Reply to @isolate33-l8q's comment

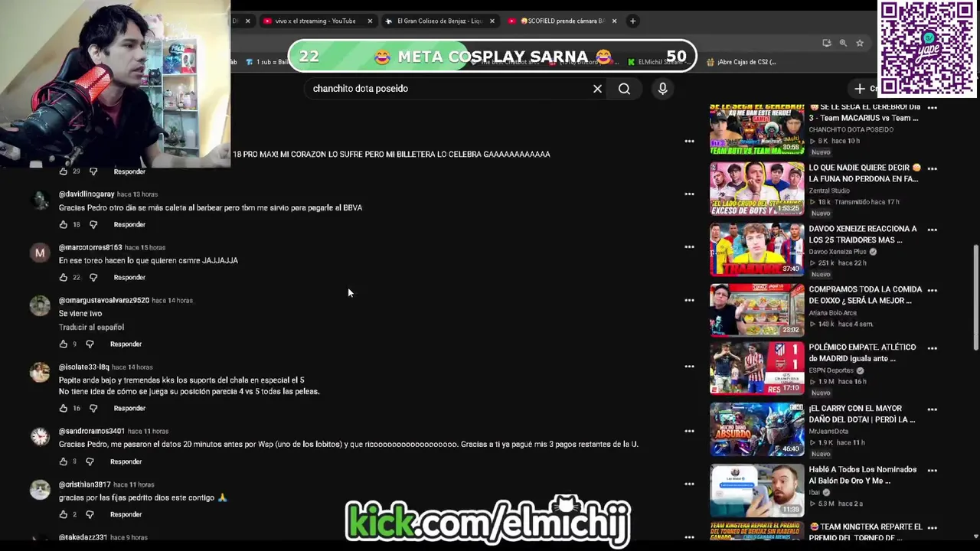click(129, 408)
